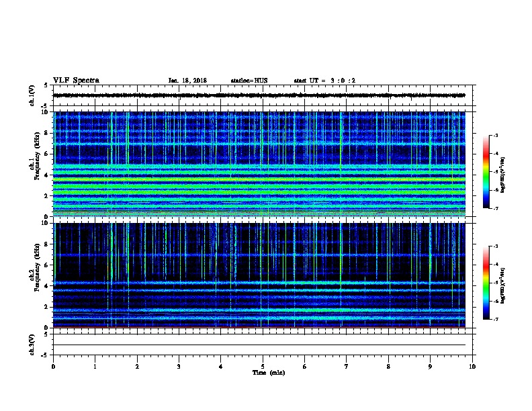Click time axis tick label "3"
Image resolution: width=532 pixels, height=411 pixels.
point(179,367)
